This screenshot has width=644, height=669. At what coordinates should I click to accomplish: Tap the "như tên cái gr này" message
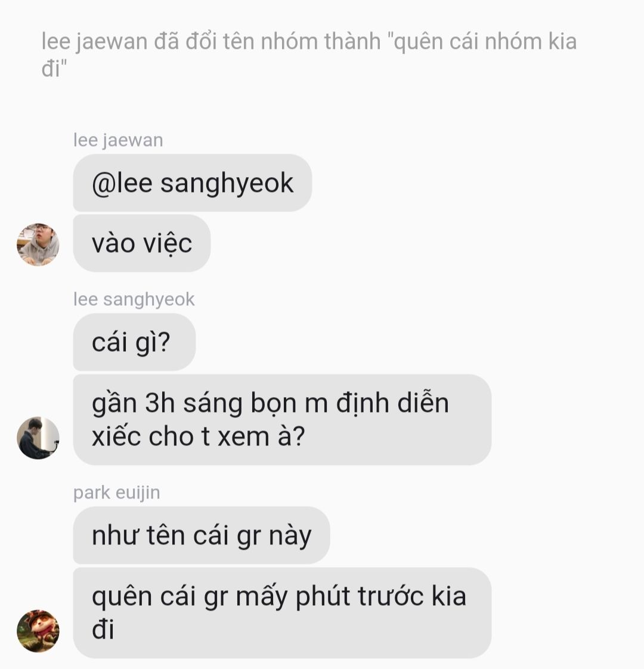point(202,535)
